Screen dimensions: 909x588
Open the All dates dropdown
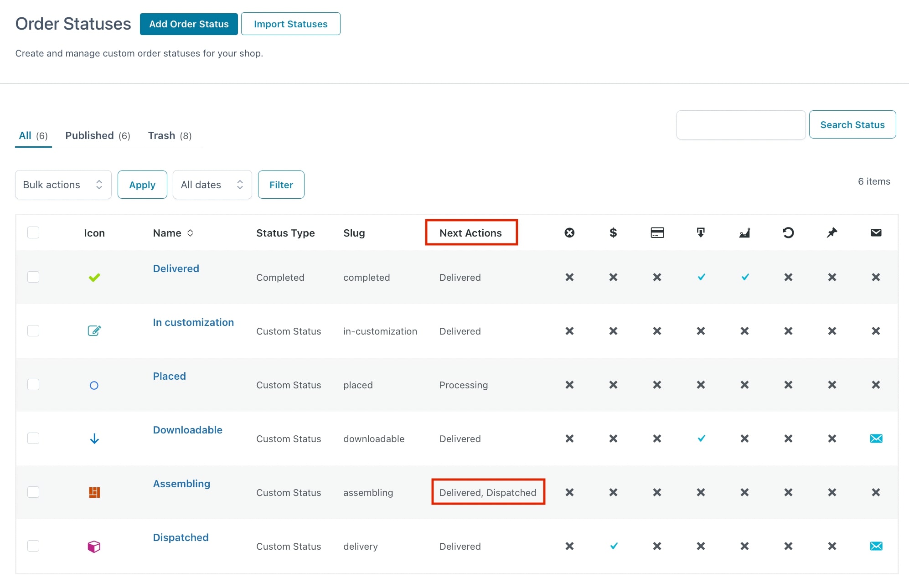click(212, 185)
